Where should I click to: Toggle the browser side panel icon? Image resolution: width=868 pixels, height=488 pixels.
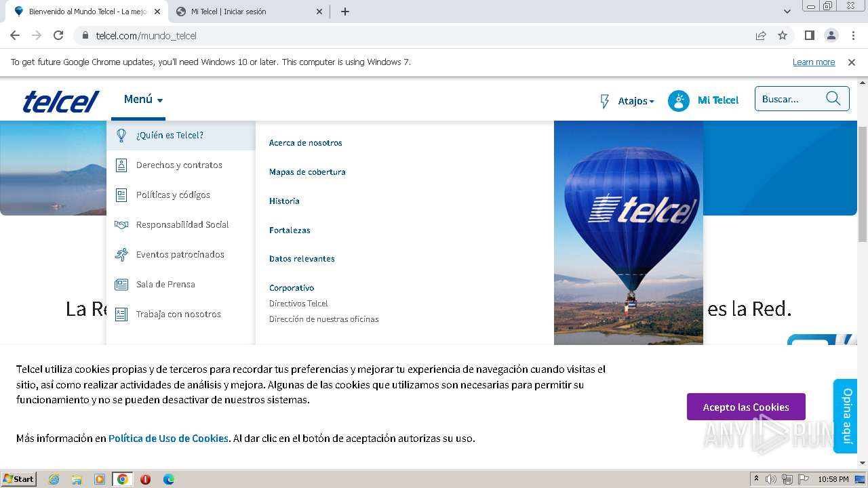coord(809,35)
